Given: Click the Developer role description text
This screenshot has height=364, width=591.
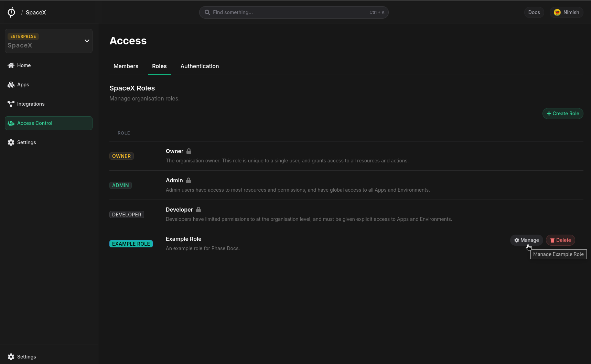Looking at the screenshot, I should coord(309,219).
